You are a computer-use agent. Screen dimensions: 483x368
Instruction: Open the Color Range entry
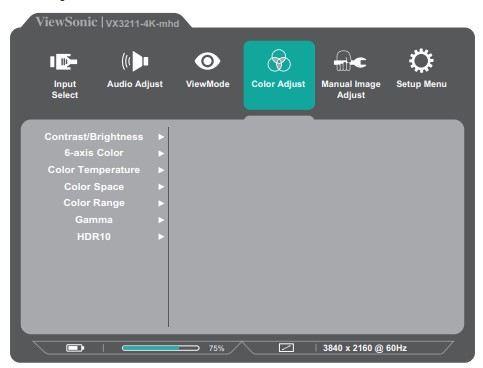(x=94, y=203)
